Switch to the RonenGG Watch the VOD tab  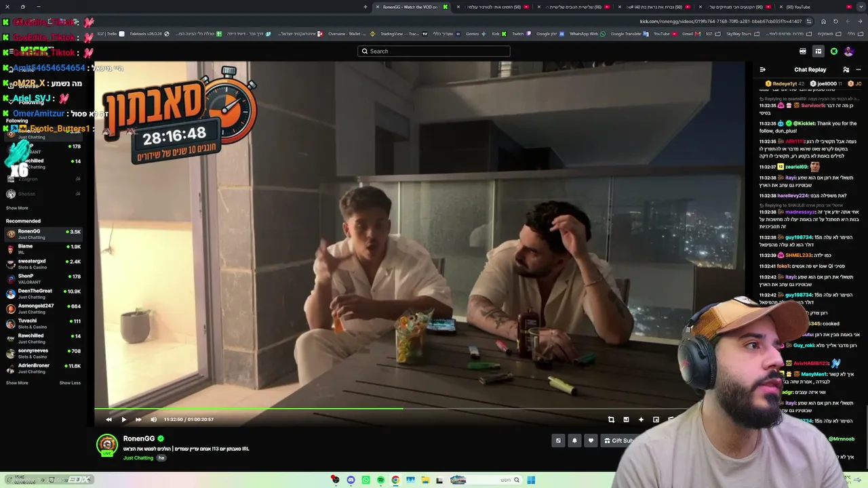coord(410,7)
